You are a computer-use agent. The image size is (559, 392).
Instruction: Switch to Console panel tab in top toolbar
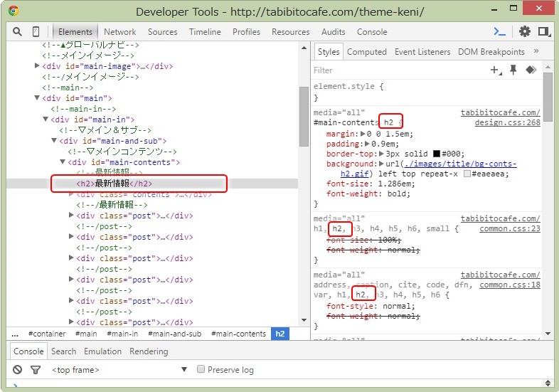[372, 32]
